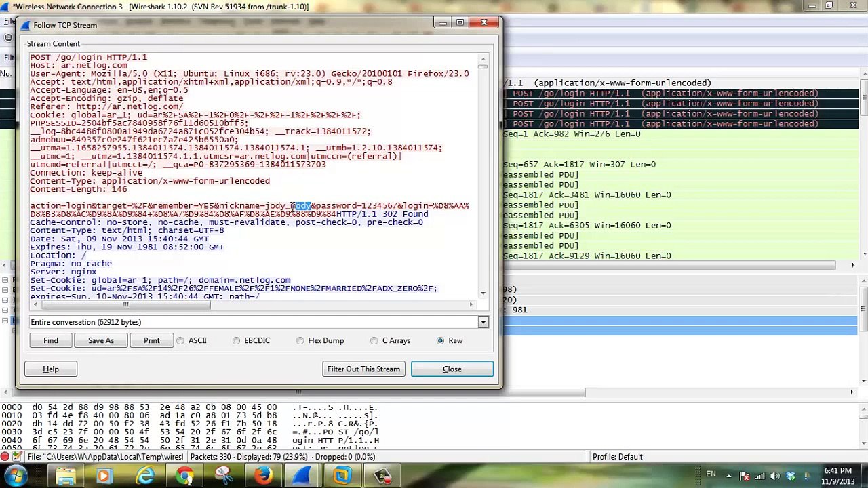Screen dimensions: 868x488
Task: Click the EN language indicator in tray
Action: [711, 474]
